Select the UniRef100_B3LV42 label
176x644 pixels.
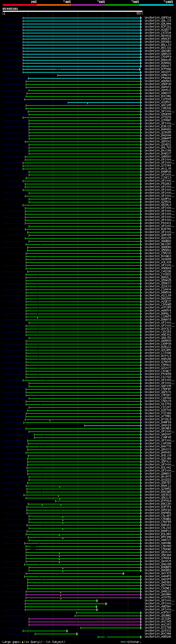point(158,468)
